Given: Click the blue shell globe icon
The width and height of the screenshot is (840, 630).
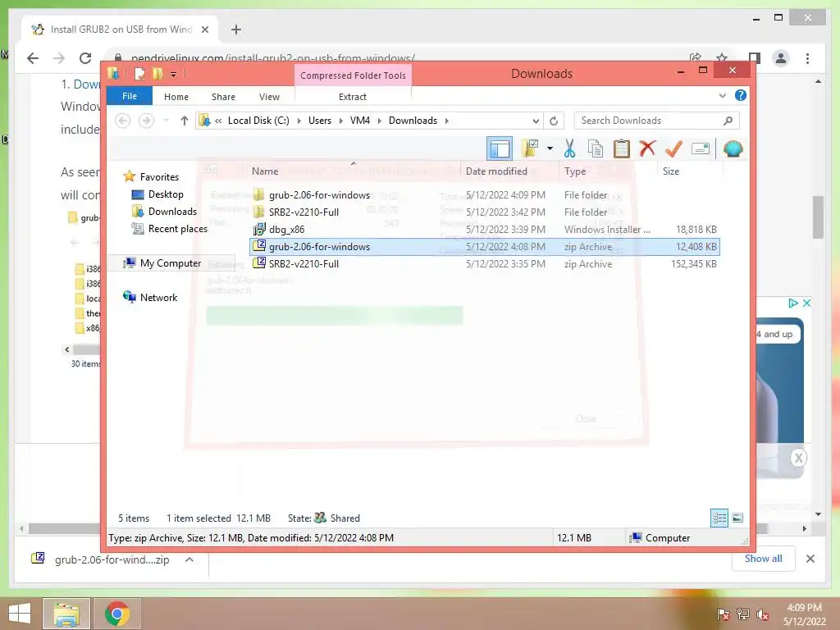Looking at the screenshot, I should 733,148.
